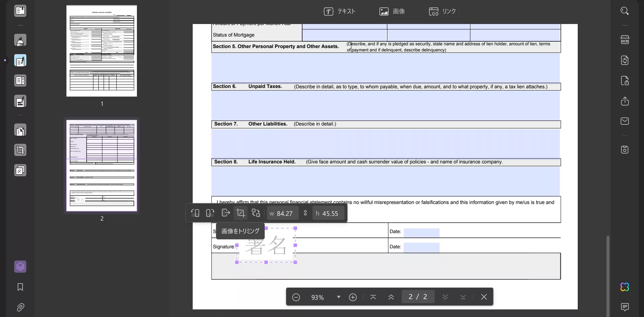Open the Reader mode icon in left sidebar

tap(20, 11)
